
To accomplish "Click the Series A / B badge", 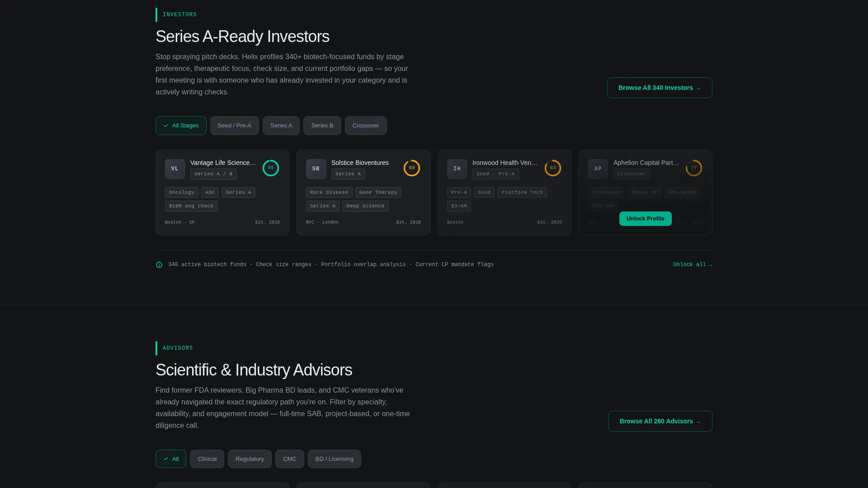I will point(213,174).
